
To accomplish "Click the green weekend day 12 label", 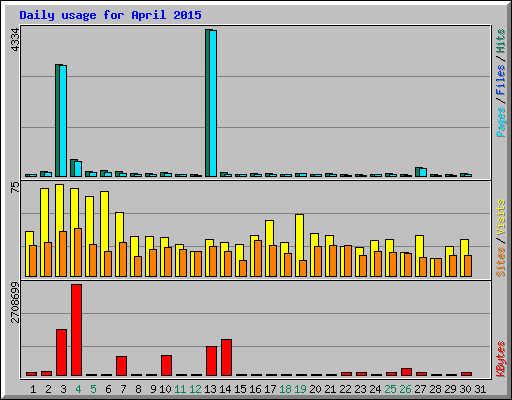I will pos(195,389).
